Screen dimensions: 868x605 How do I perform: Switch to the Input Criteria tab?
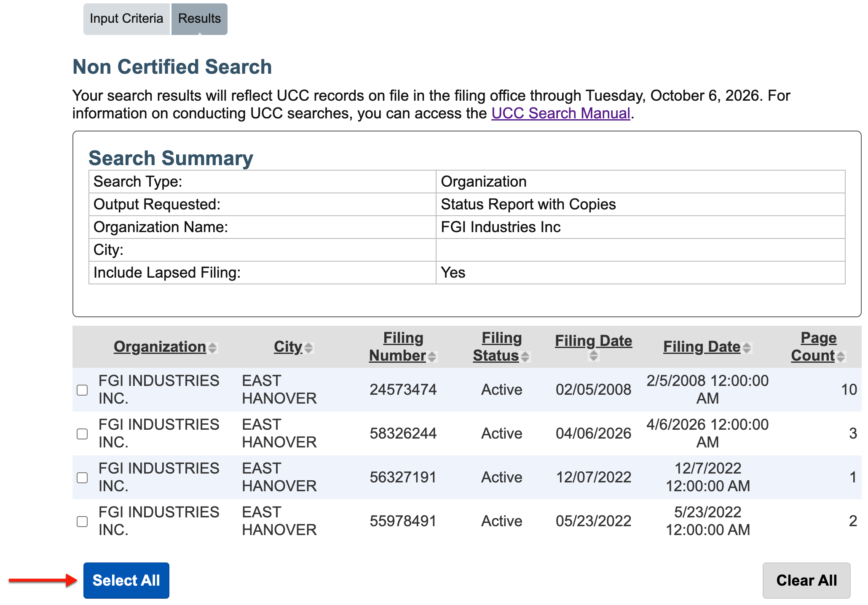click(126, 19)
